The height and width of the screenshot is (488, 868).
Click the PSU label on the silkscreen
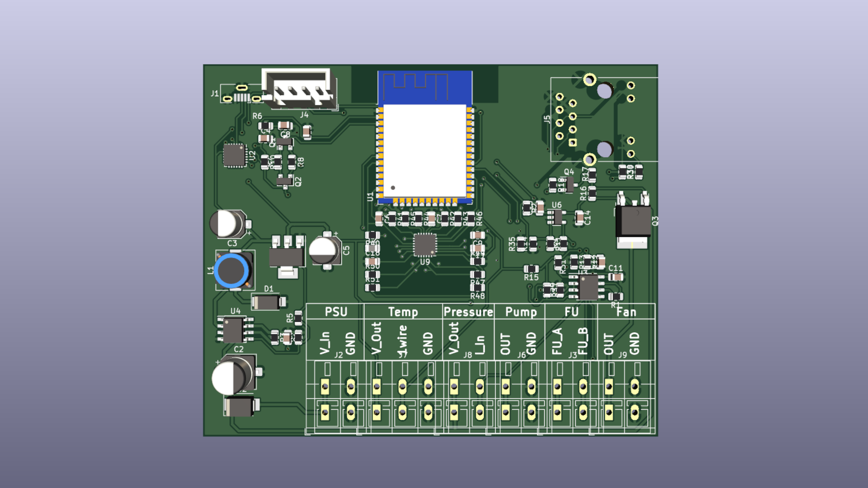(x=336, y=312)
